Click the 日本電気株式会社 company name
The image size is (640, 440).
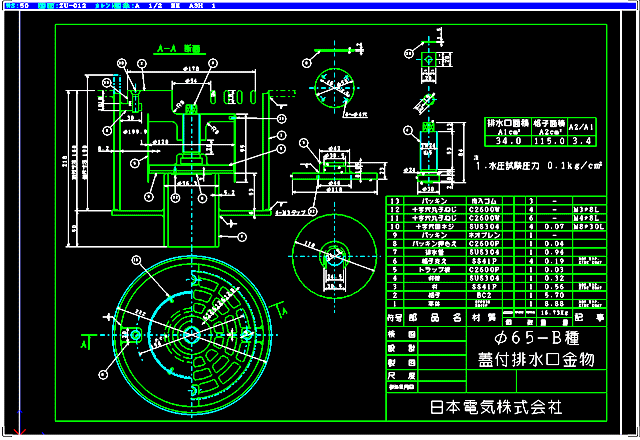click(497, 407)
